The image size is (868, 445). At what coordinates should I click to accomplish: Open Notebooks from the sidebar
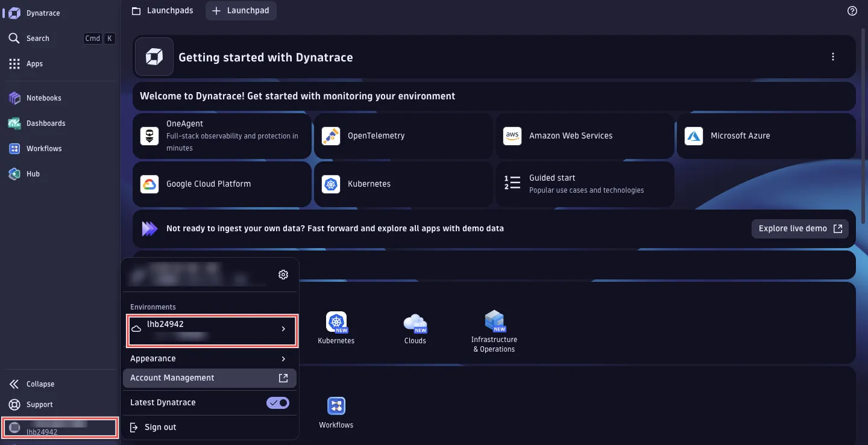(x=60, y=98)
